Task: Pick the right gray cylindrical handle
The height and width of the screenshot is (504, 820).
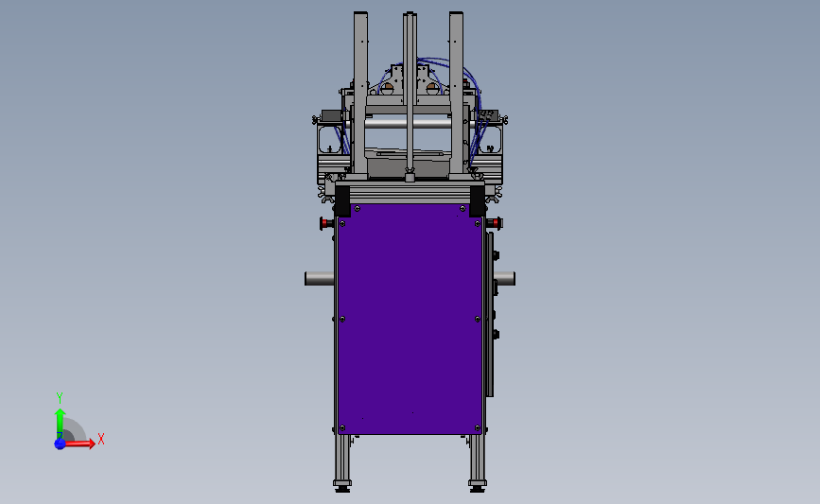Action: [x=505, y=279]
